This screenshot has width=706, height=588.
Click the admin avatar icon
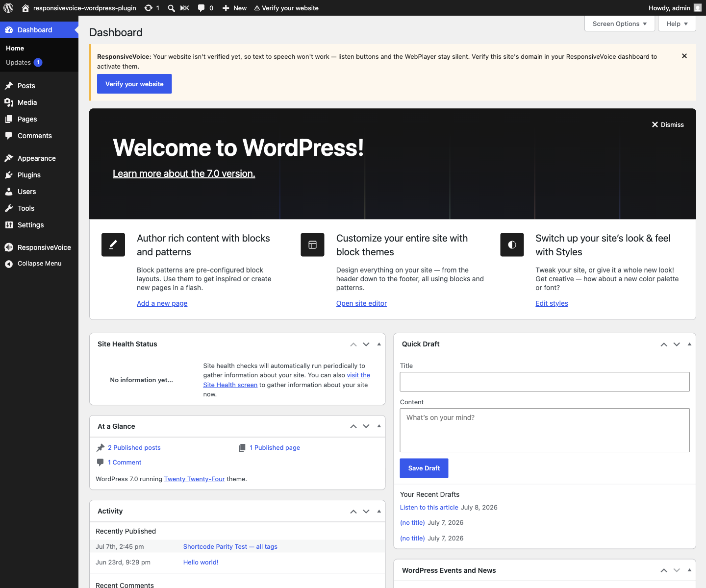[698, 8]
